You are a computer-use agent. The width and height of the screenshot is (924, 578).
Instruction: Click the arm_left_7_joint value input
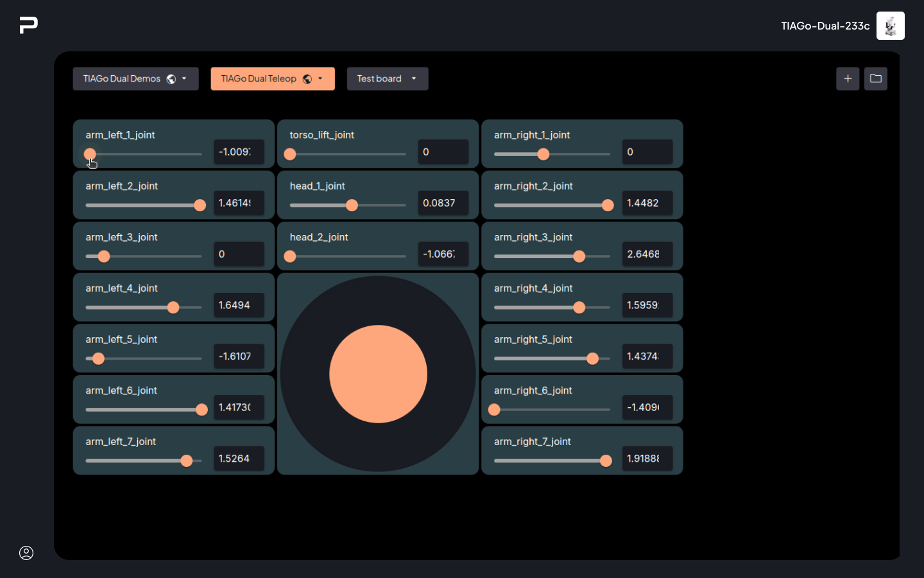(239, 459)
